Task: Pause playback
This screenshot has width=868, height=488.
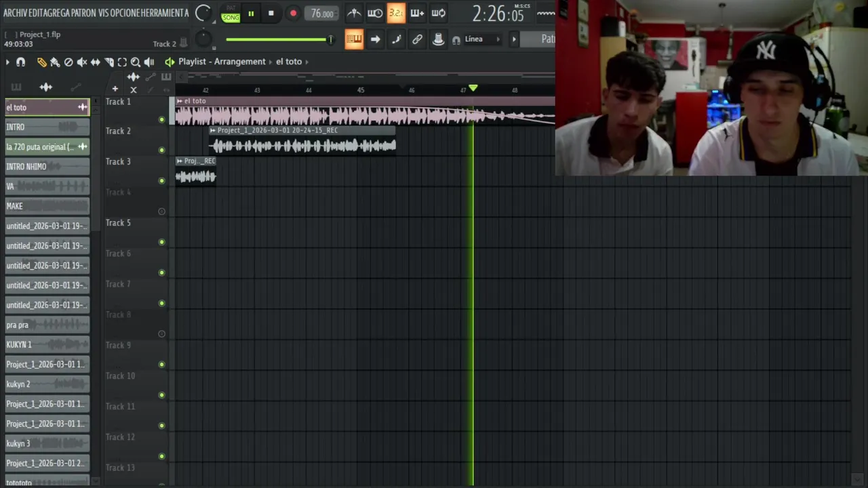Action: (x=251, y=14)
